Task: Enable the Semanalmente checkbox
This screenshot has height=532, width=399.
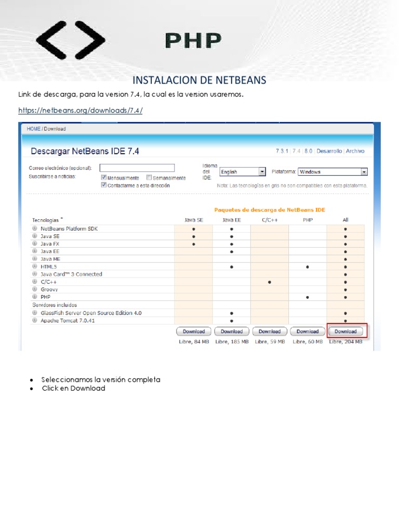Action: [149, 178]
